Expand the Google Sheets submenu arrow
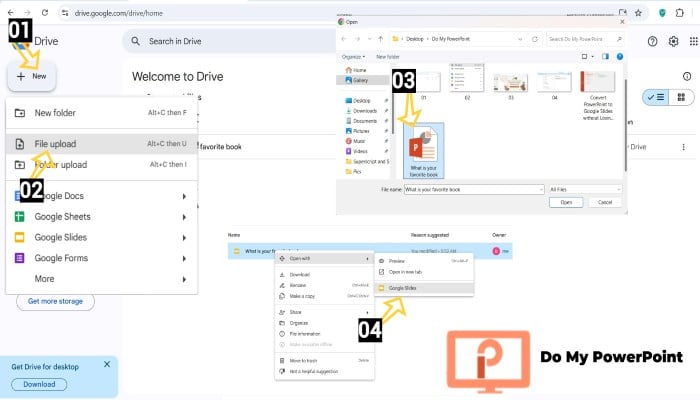Viewport: 700px width, 400px height. (184, 217)
